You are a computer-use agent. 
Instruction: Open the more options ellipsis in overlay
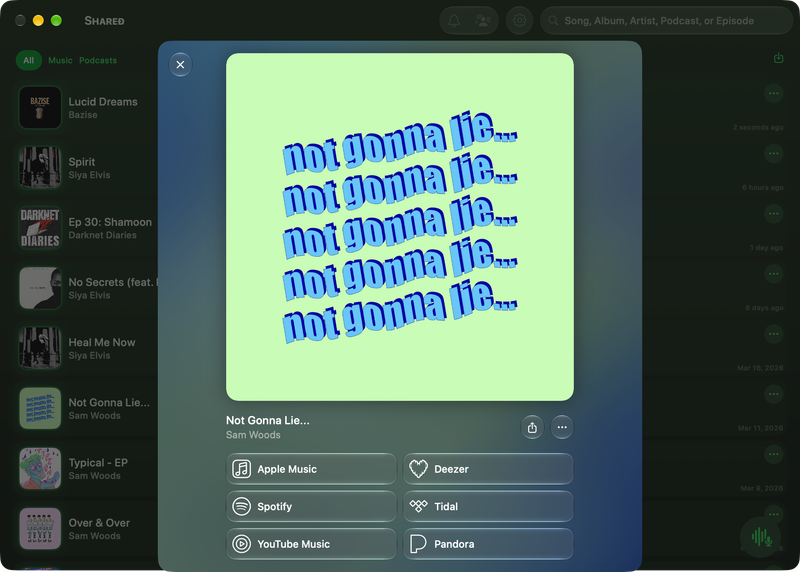click(x=562, y=427)
